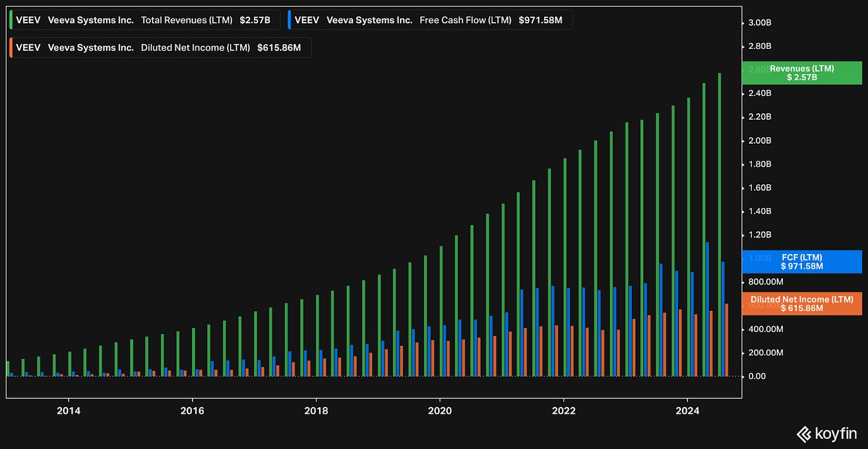Screen dimensions: 868x449
Task: Click the blue FCF (LTM) value tag
Action: pos(802,262)
